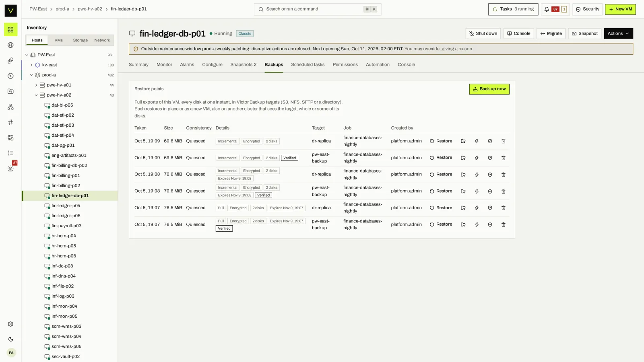Expand the pwe-hv-a01 host node
644x362 pixels.
36,85
